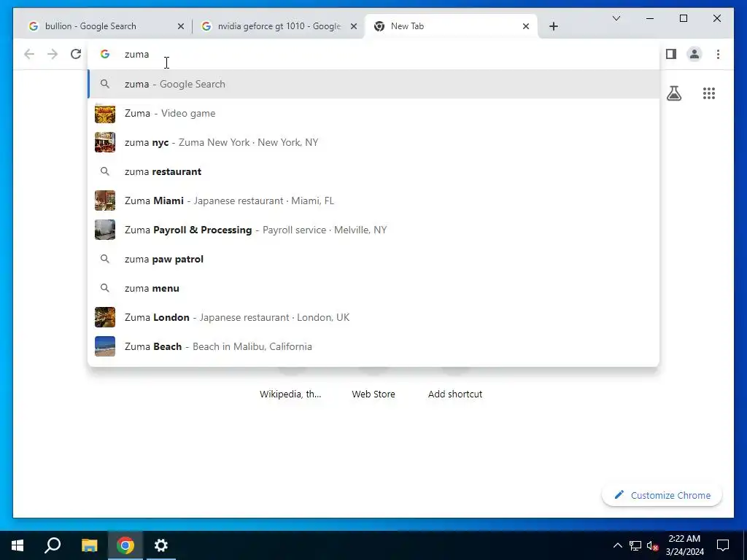Select Zuma Beach suggestion

[374, 346]
